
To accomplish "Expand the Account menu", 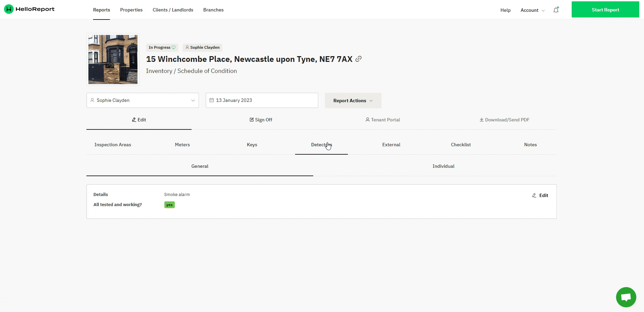I will point(532,10).
